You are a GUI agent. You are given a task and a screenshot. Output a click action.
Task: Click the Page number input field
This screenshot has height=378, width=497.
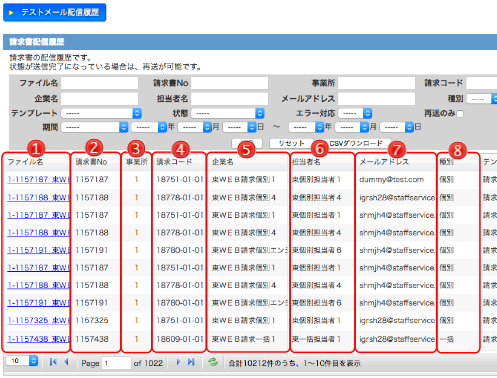click(x=117, y=363)
